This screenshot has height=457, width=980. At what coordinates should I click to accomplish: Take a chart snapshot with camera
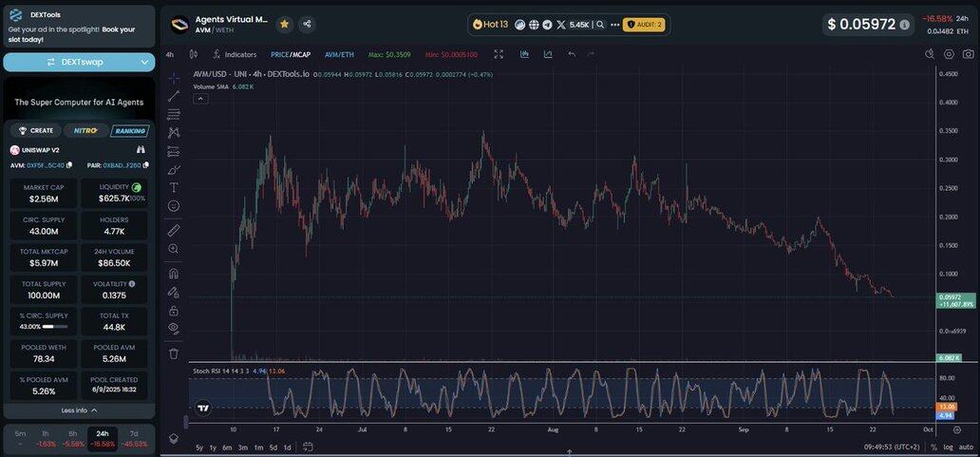[968, 54]
